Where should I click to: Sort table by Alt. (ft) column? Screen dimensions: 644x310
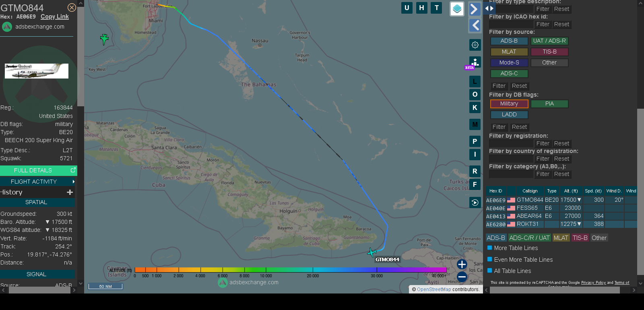coord(571,191)
